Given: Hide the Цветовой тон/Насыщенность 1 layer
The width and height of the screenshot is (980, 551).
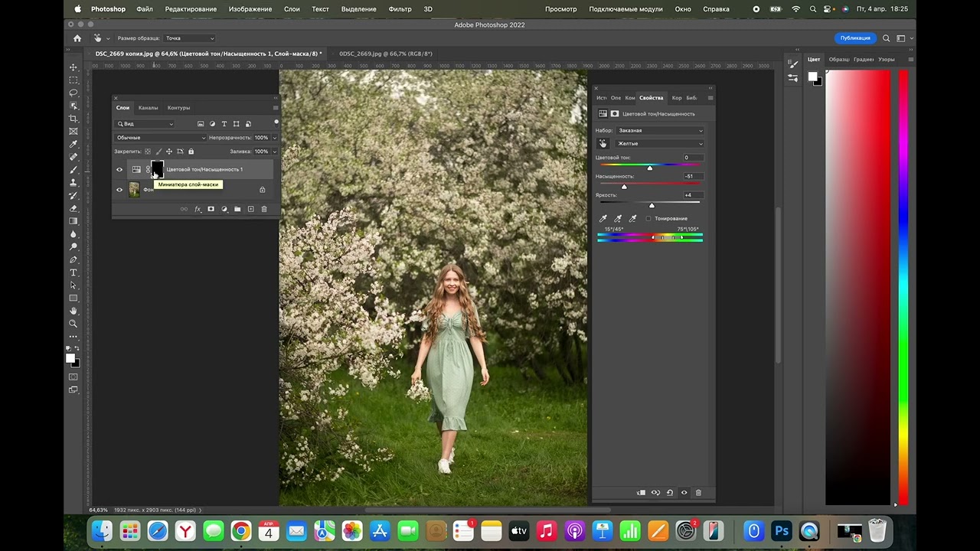Looking at the screenshot, I should click(119, 170).
